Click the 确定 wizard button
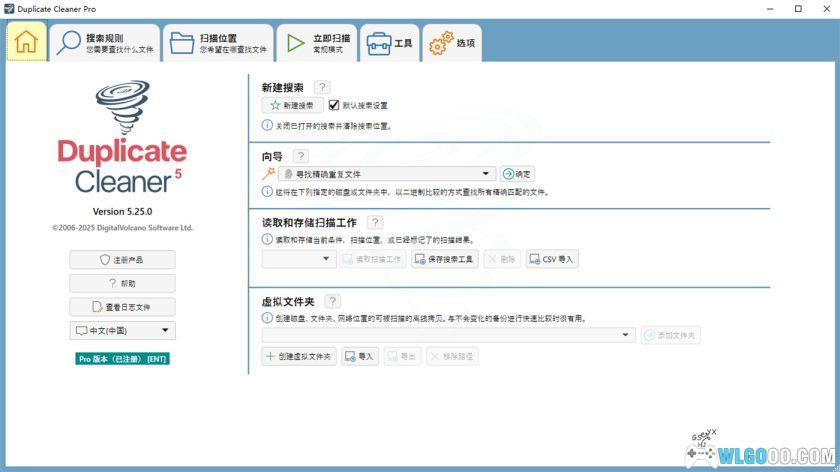 (517, 174)
